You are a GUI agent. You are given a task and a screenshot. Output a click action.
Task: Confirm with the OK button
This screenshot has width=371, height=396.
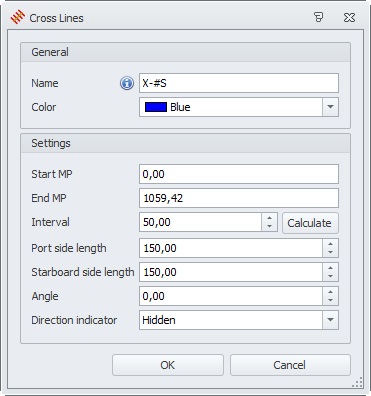click(168, 365)
